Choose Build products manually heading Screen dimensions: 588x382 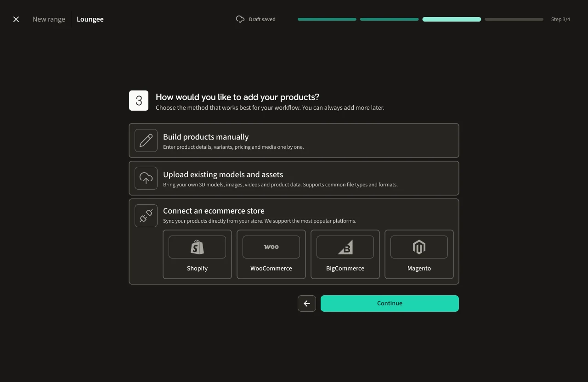coord(206,137)
